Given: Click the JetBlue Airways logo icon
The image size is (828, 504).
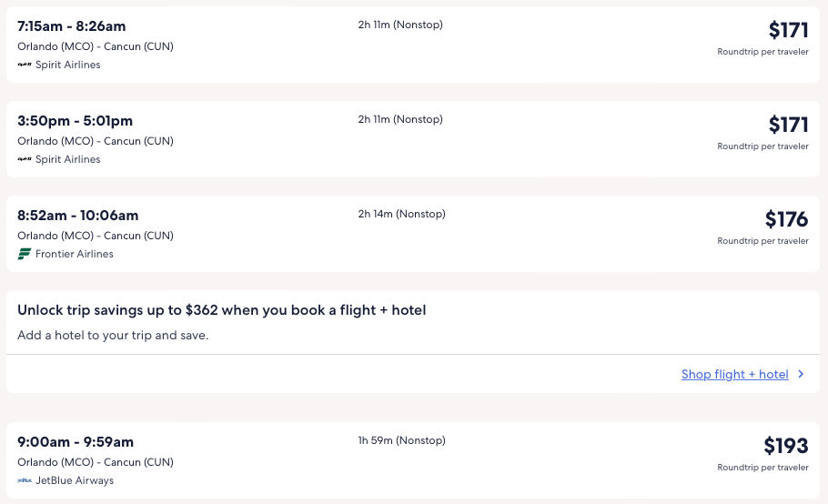Looking at the screenshot, I should pyautogui.click(x=25, y=481).
